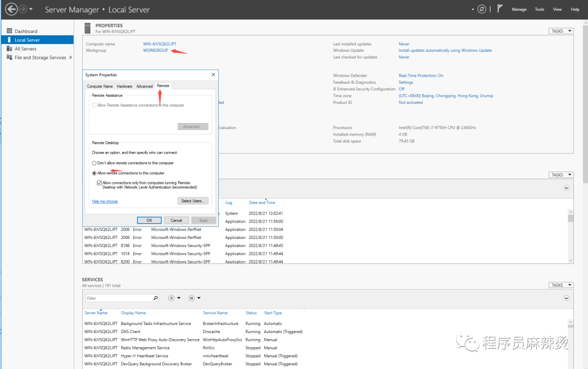Screen dimensions: 588x369
Task: Click IE Enhanced Security Configuration Off link
Action: coord(402,89)
